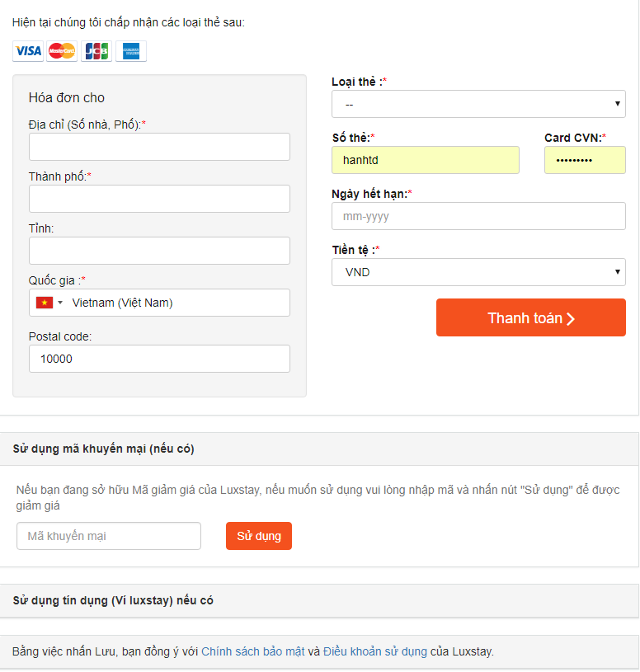Click the Visa card logo

point(28,51)
